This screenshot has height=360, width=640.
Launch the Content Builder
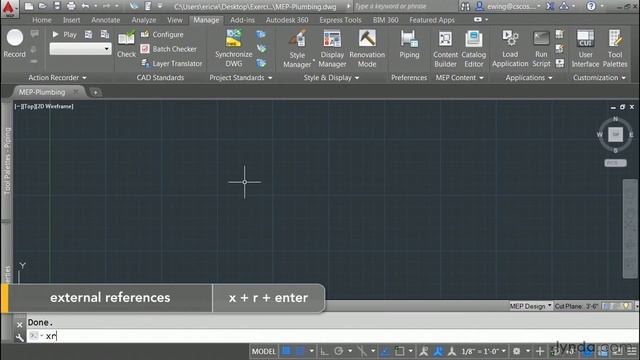click(x=445, y=48)
